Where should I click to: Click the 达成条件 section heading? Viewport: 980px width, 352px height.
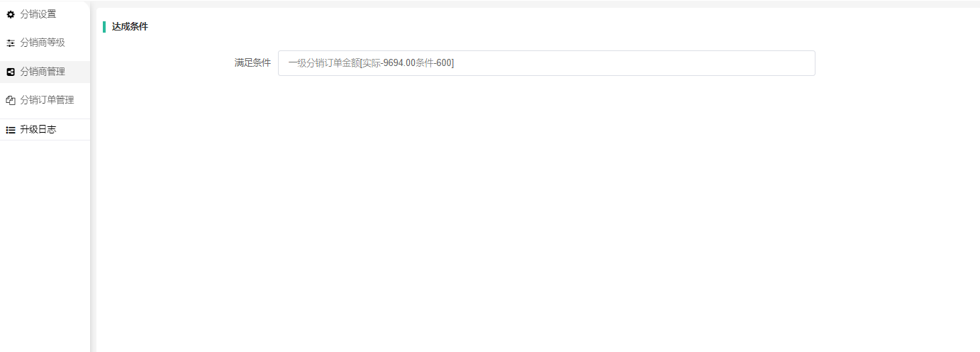click(130, 27)
